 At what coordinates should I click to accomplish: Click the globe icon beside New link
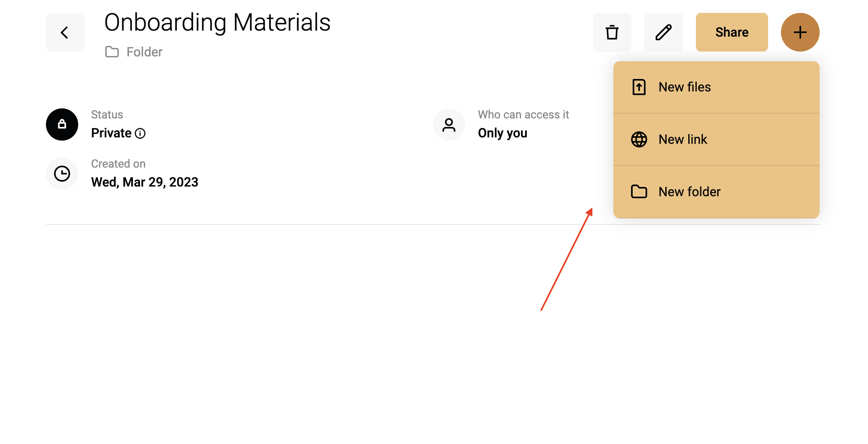(639, 139)
